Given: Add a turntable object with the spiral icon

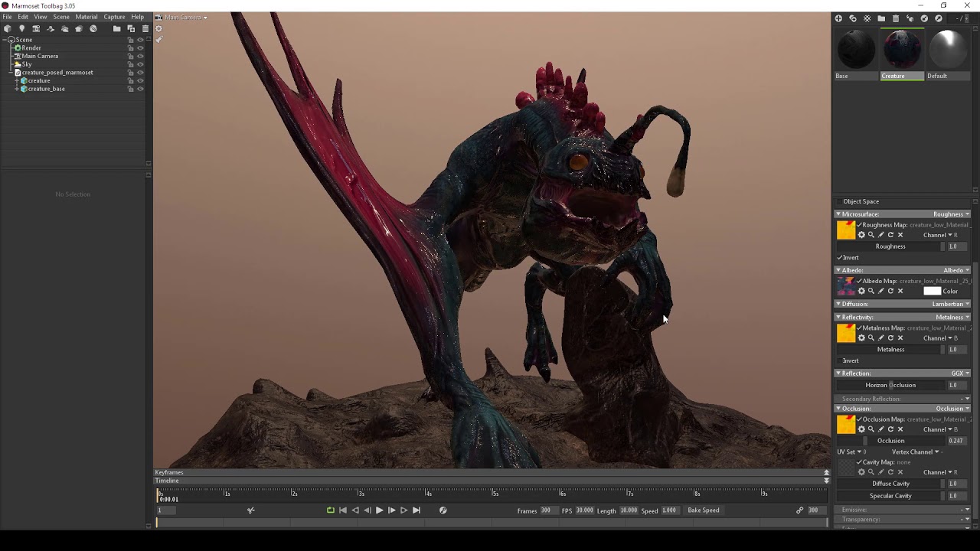Looking at the screenshot, I should [x=93, y=28].
